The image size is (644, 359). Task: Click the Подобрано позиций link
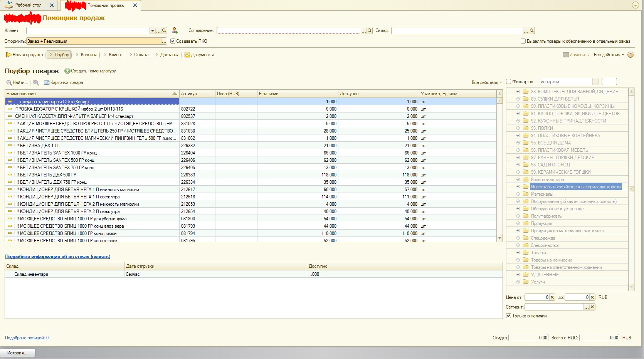27,338
